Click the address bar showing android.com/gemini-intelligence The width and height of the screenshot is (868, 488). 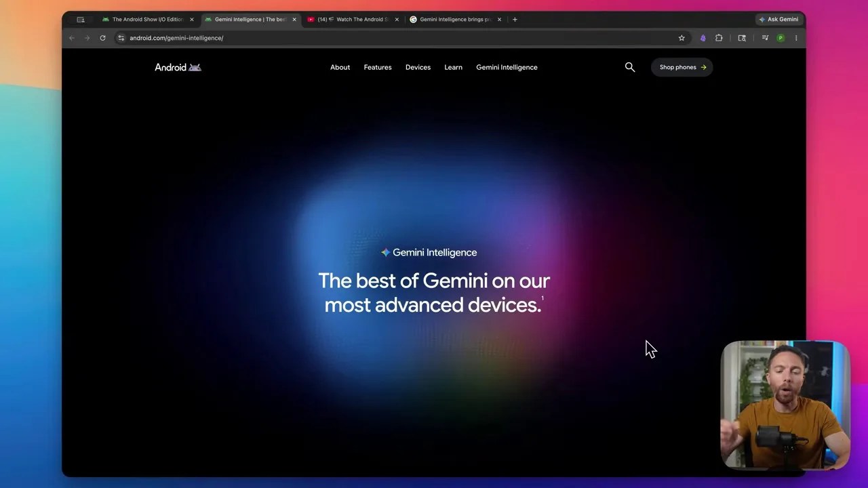click(400, 38)
